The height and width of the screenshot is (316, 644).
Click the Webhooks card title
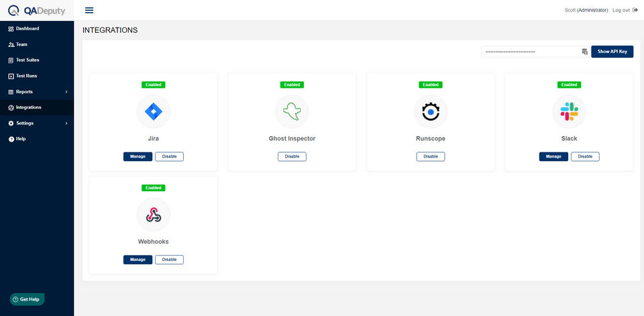coord(153,242)
